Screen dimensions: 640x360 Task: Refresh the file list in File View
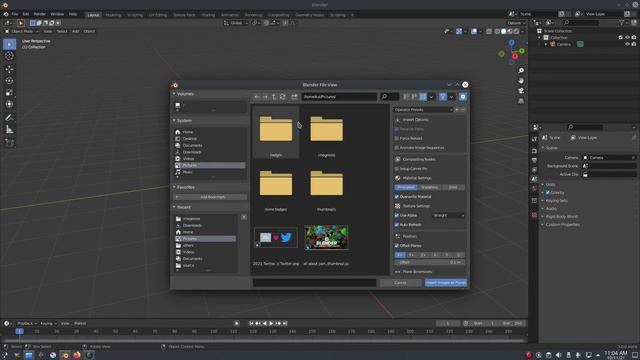[282, 97]
